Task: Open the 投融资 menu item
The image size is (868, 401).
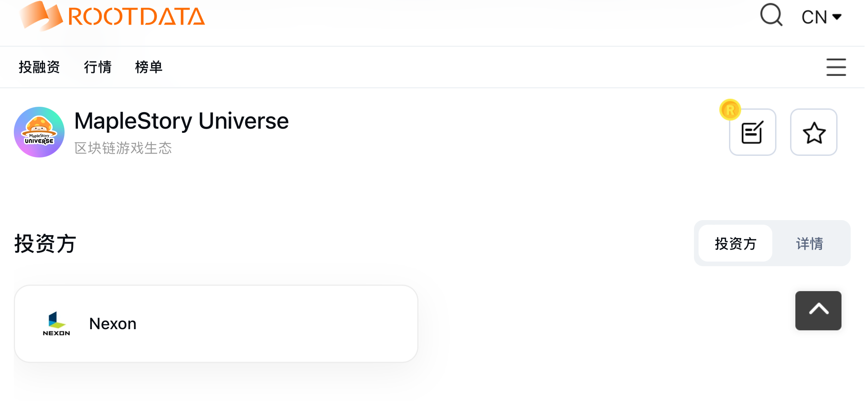Action: [x=39, y=67]
